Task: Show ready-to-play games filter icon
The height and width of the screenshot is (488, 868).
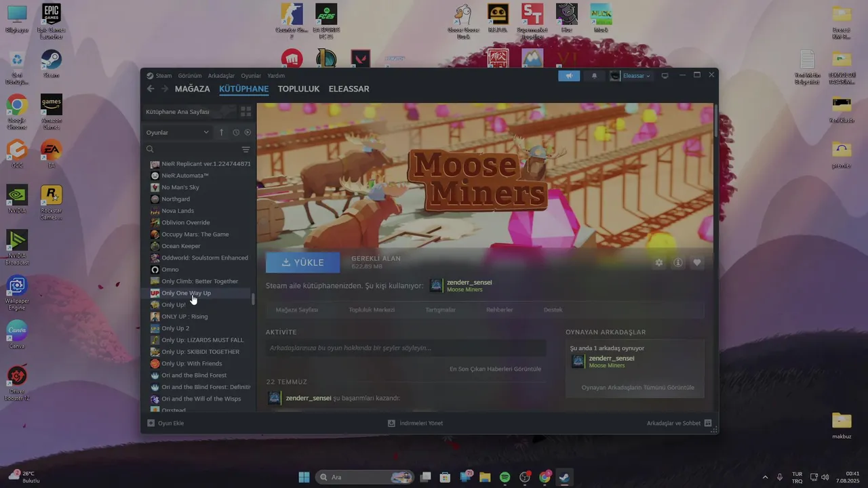Action: [248, 132]
